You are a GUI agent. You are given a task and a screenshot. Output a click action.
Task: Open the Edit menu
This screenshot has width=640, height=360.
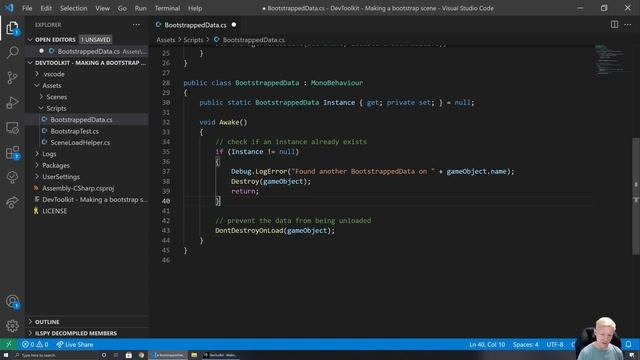click(46, 8)
